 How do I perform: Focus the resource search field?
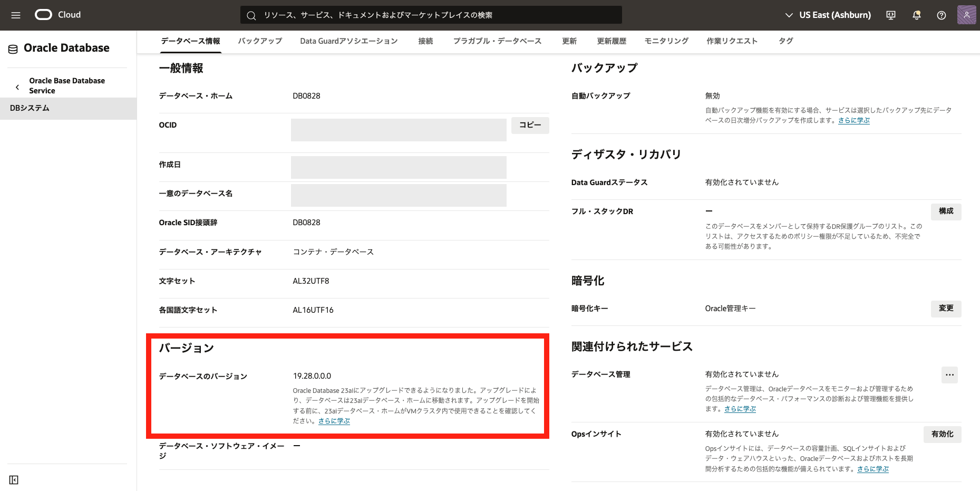click(431, 15)
